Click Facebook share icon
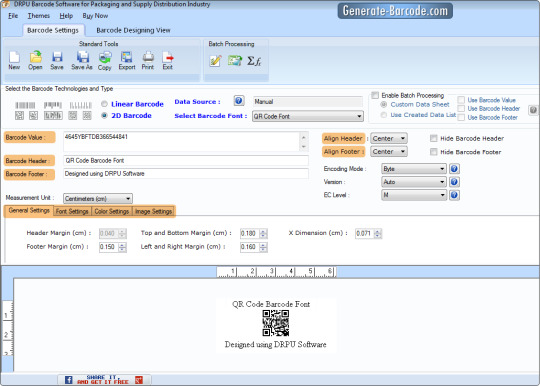 (69, 380)
